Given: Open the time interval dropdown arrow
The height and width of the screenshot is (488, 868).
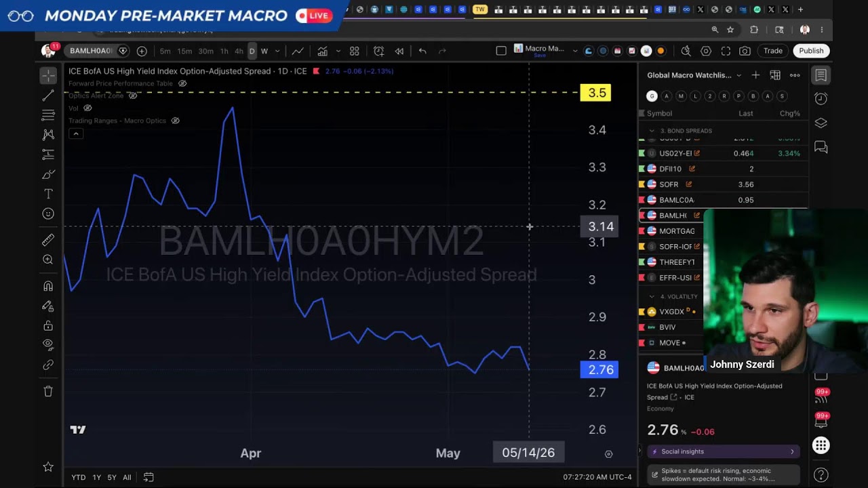Looking at the screenshot, I should pyautogui.click(x=277, y=51).
